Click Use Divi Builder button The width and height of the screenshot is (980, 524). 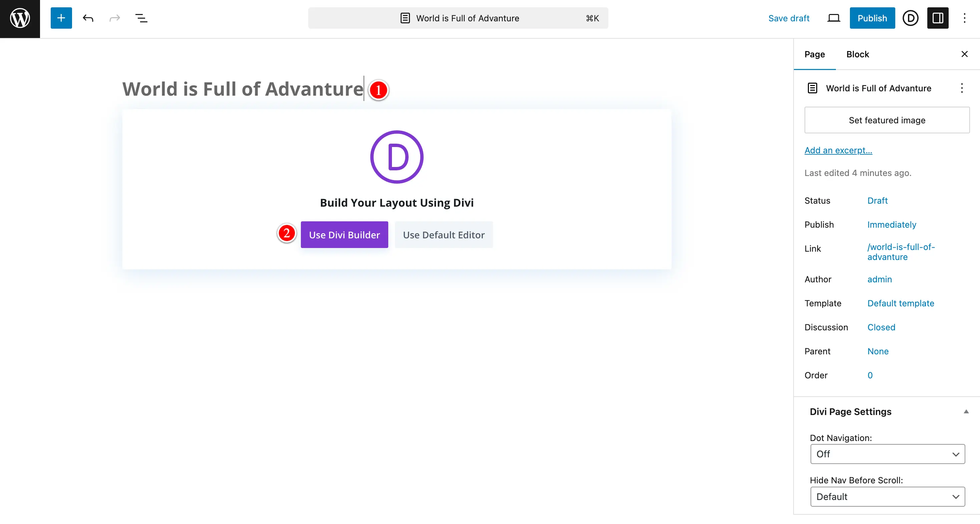click(344, 234)
